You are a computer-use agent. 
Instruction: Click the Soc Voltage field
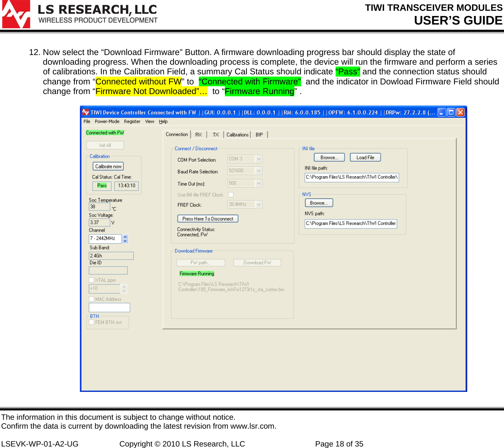tap(100, 223)
